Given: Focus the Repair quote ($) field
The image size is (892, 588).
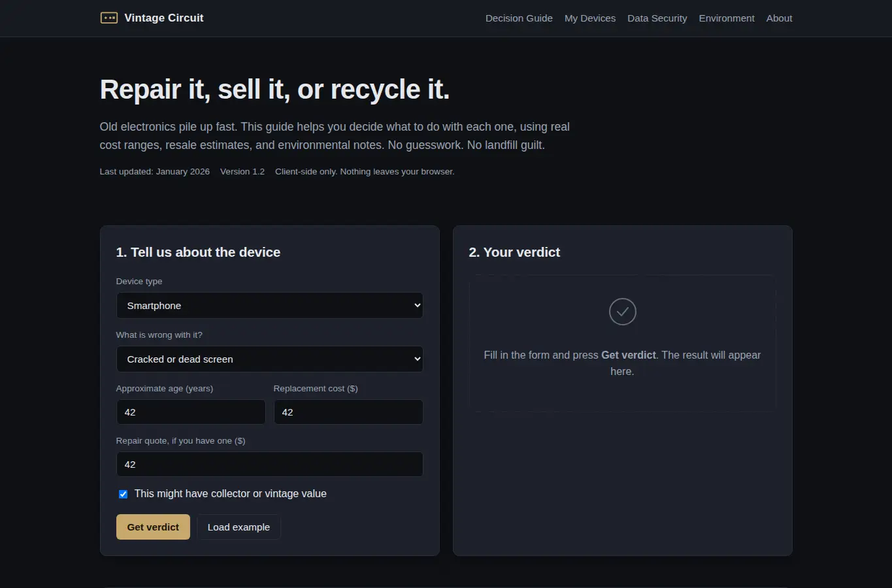Looking at the screenshot, I should [269, 464].
